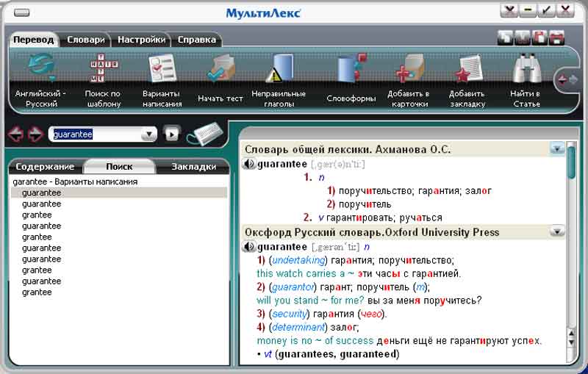Open the Словоформы tool
The height and width of the screenshot is (374, 588).
351,79
